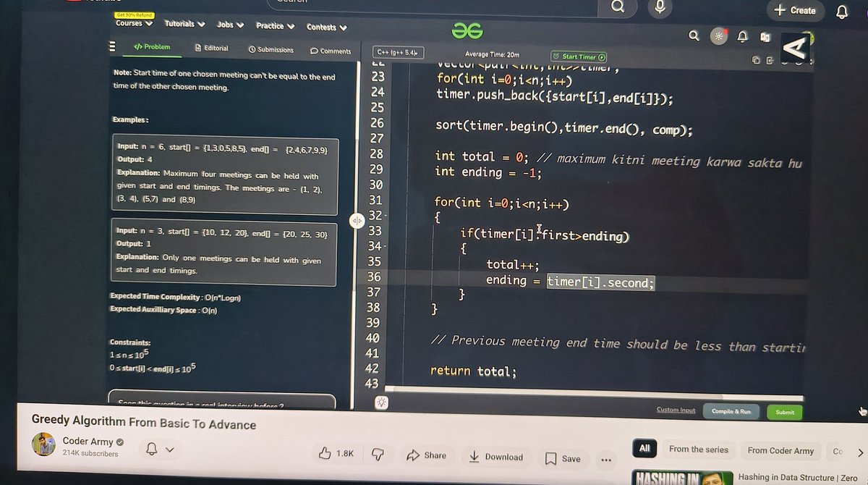Click the Compile & Run button

tap(731, 411)
